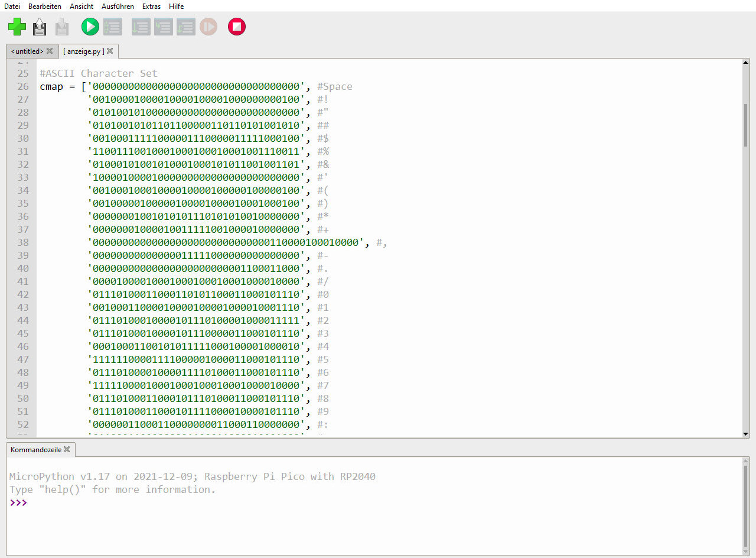Open the Hilfe menu

176,6
